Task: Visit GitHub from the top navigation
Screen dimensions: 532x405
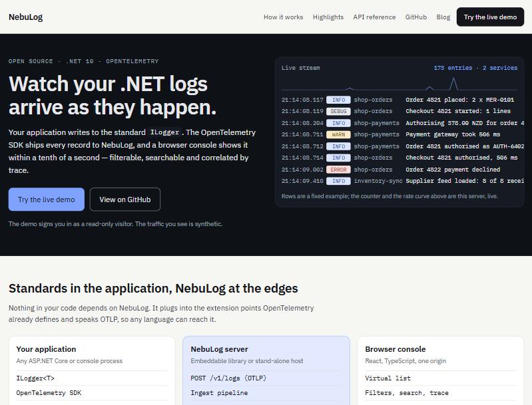Action: [x=416, y=17]
